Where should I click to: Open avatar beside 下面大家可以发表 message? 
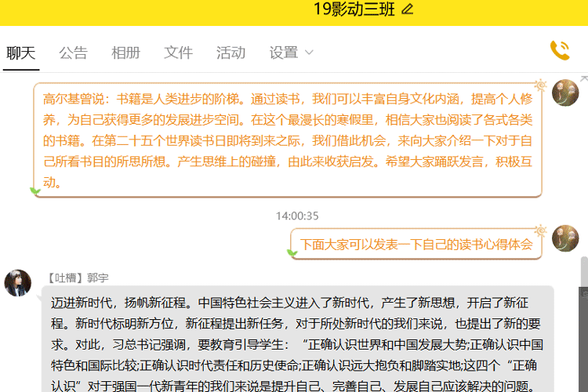(565, 238)
